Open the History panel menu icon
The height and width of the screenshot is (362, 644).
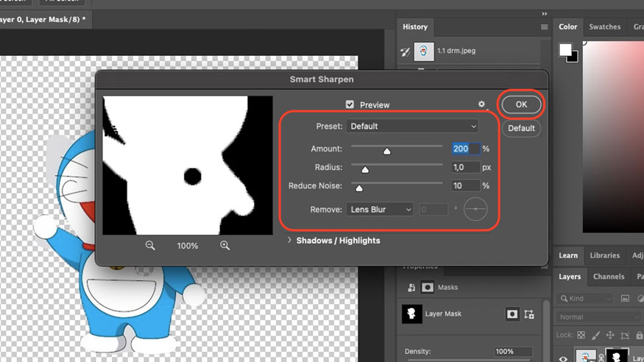[x=545, y=27]
